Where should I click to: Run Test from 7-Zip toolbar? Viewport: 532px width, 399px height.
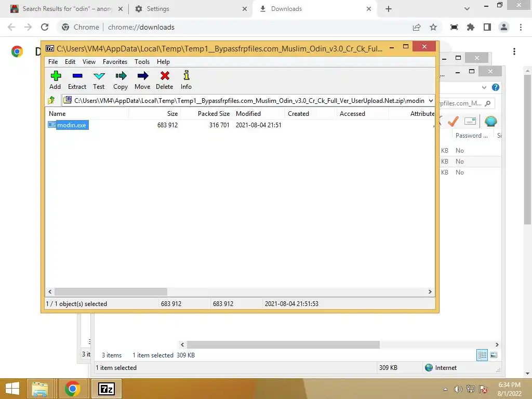point(99,81)
